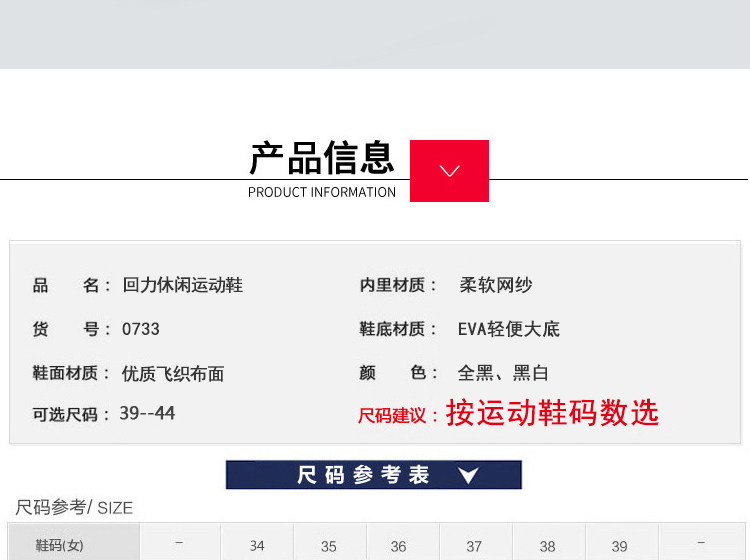
Task: Click the color value 全黑、黑白
Action: pos(503,373)
